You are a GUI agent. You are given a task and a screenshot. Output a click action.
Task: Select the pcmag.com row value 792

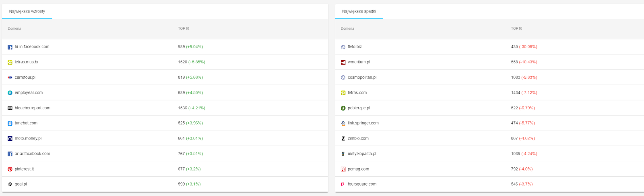tap(514, 169)
